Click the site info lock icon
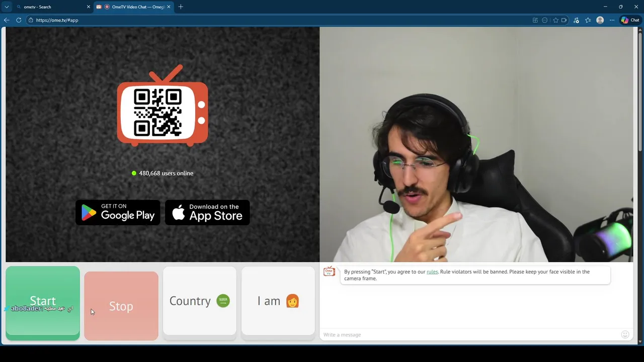 pos(31,20)
